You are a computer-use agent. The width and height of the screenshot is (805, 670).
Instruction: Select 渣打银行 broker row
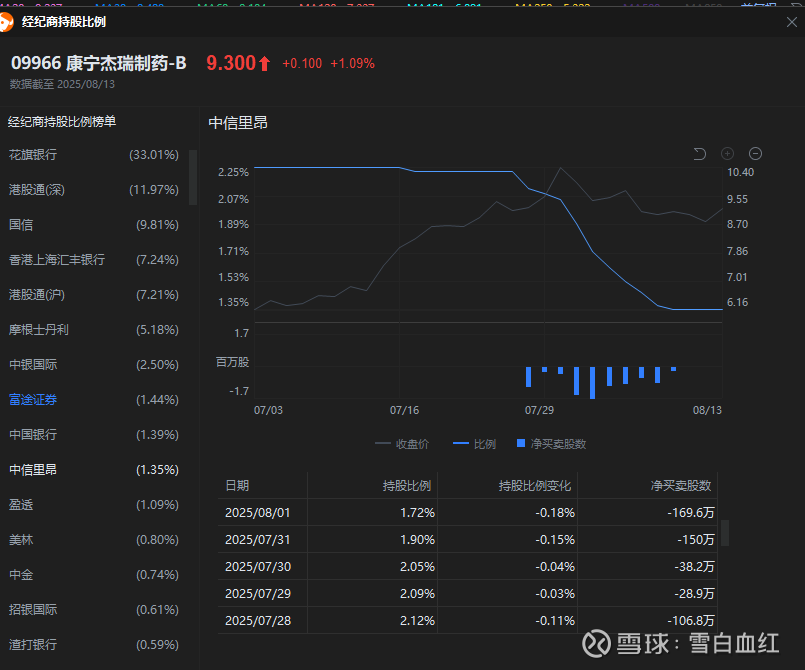[94, 644]
